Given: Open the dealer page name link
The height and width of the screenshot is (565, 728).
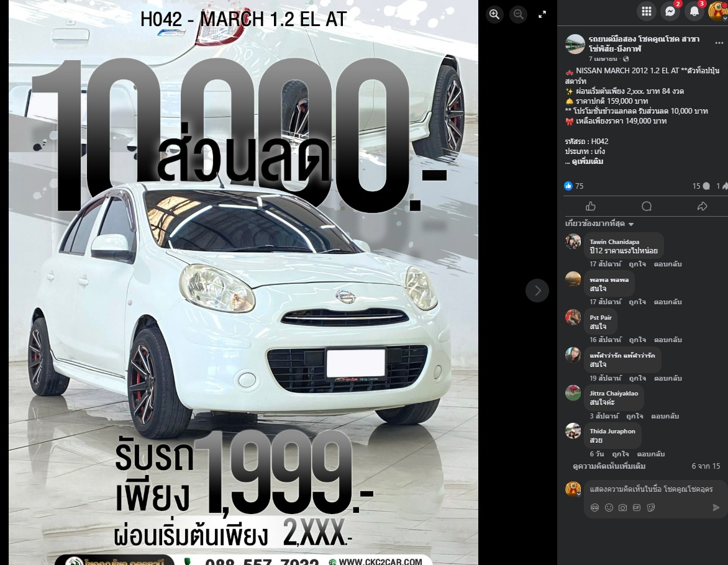Looking at the screenshot, I should pyautogui.click(x=644, y=43).
